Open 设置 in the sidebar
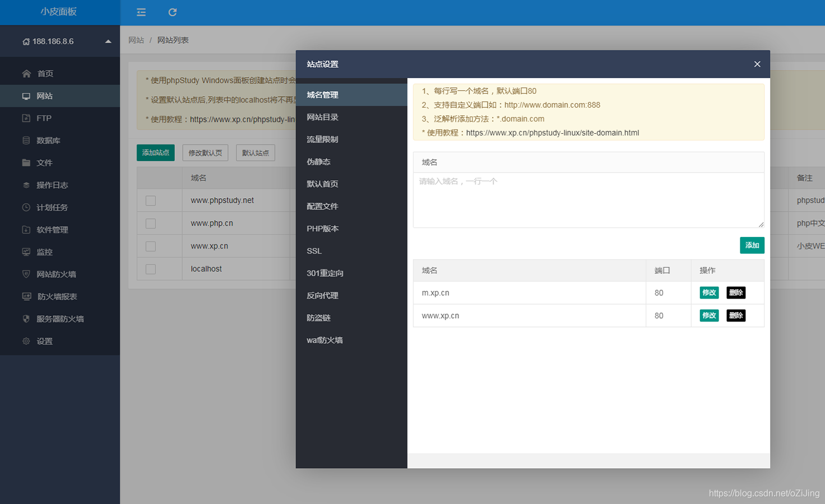The height and width of the screenshot is (504, 825). point(60,341)
